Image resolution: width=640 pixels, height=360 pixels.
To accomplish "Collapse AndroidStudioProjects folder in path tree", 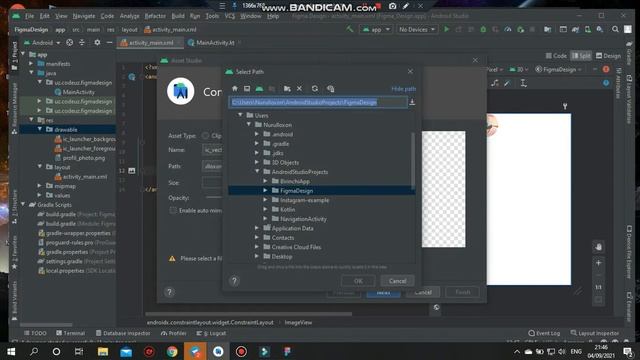I will pyautogui.click(x=257, y=172).
